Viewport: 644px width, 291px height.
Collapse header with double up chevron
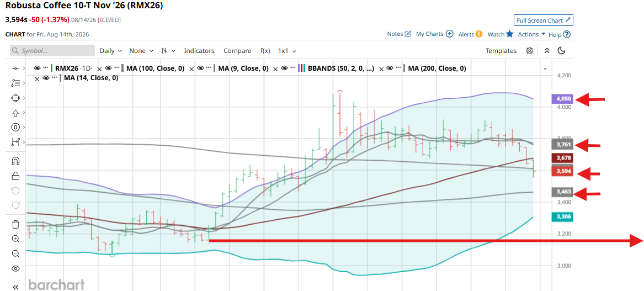[547, 51]
